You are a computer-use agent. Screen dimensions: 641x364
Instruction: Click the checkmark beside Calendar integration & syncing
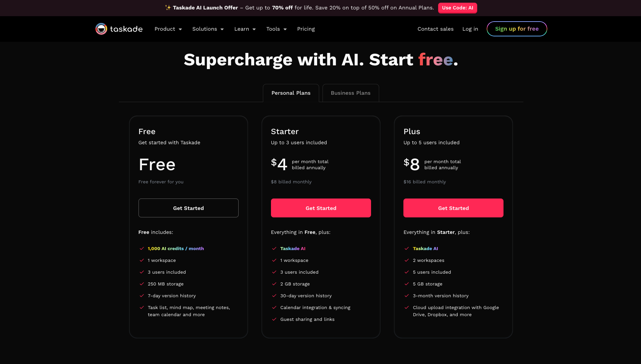tap(274, 308)
